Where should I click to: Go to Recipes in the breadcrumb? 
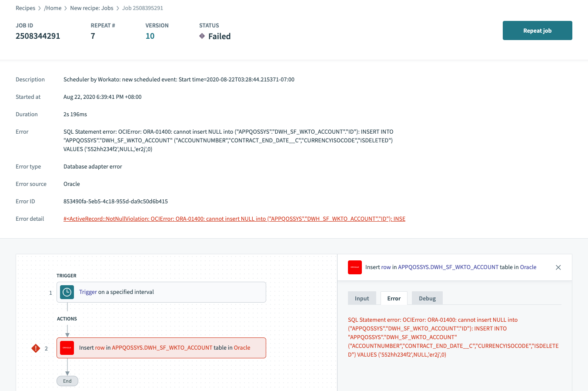26,8
